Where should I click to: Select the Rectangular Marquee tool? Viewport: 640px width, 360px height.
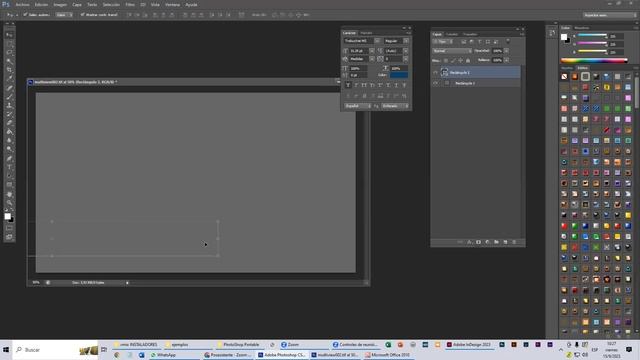(9, 44)
